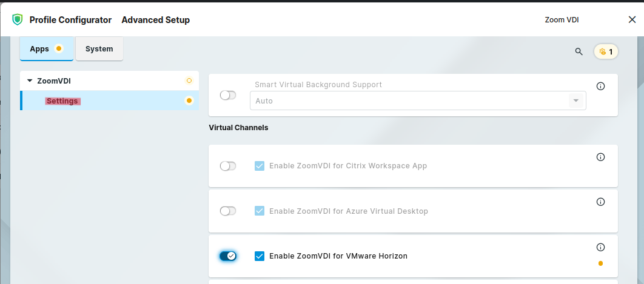The width and height of the screenshot is (644, 284).
Task: Click the green shield Profile Configurator logo
Action: [x=18, y=20]
